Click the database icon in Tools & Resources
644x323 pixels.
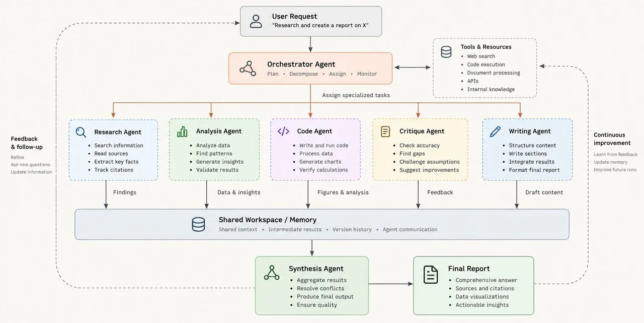446,52
